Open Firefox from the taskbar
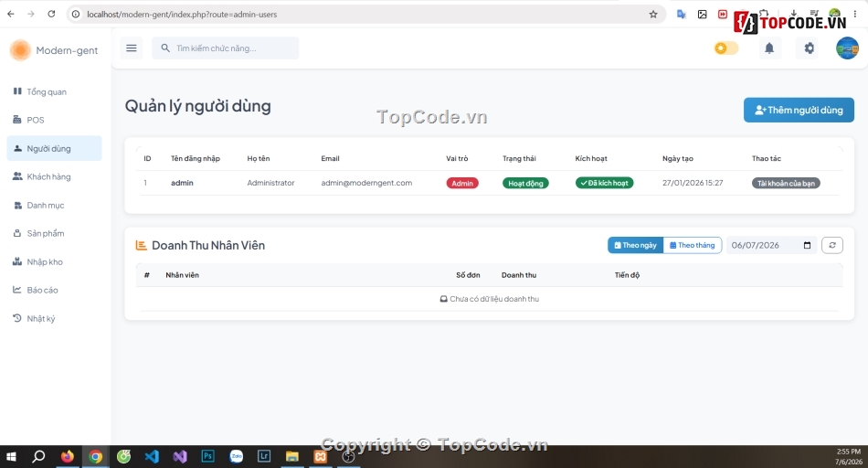This screenshot has width=868, height=468. (x=68, y=456)
